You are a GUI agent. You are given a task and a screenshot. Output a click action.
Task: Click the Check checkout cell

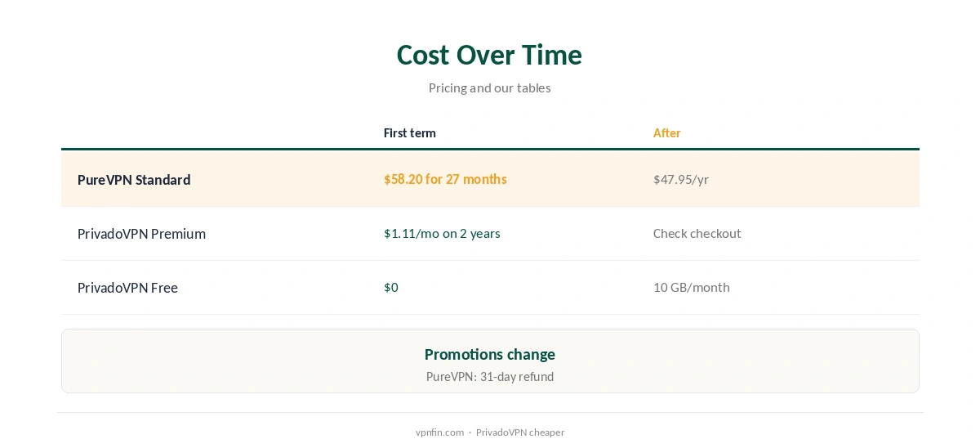[697, 233]
